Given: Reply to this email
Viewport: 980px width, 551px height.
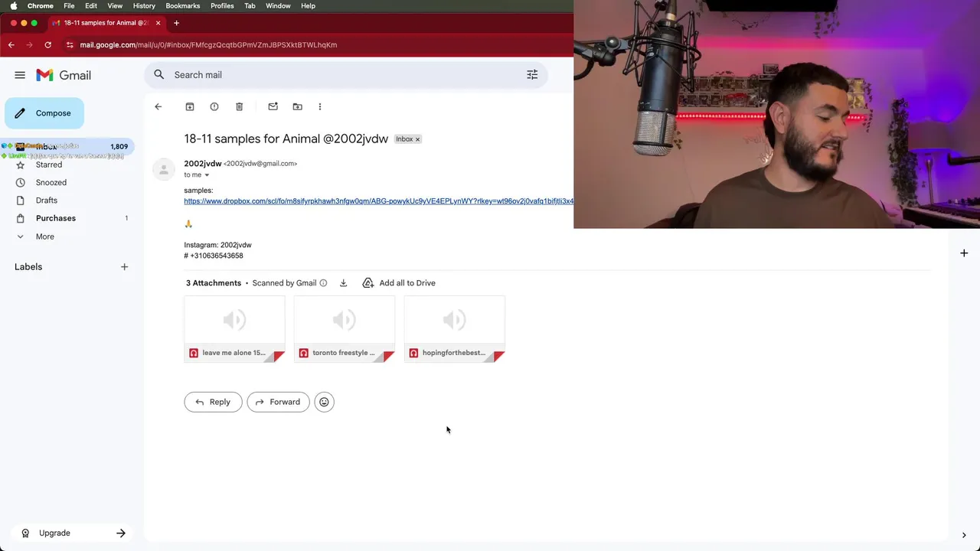Looking at the screenshot, I should click(213, 402).
